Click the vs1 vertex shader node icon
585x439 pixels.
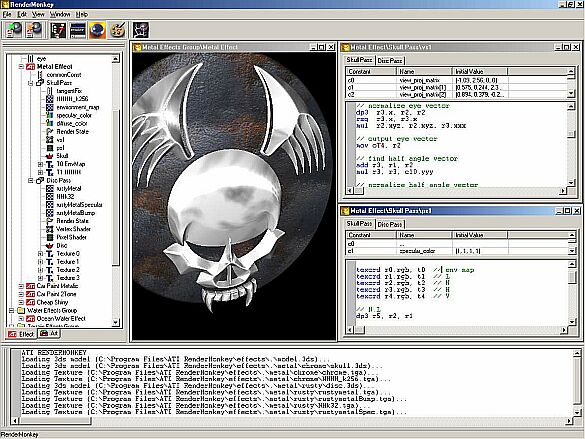click(50, 140)
